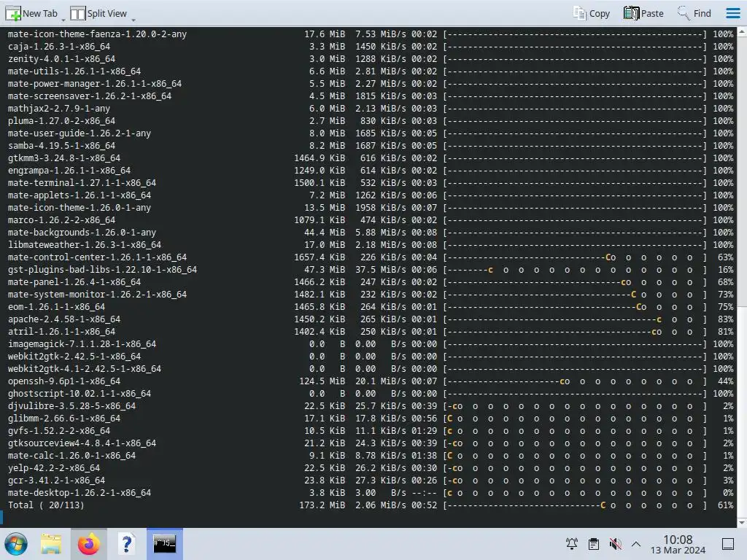Launch Firefox from the taskbar
Screen dimensions: 747x560
pyautogui.click(x=88, y=544)
